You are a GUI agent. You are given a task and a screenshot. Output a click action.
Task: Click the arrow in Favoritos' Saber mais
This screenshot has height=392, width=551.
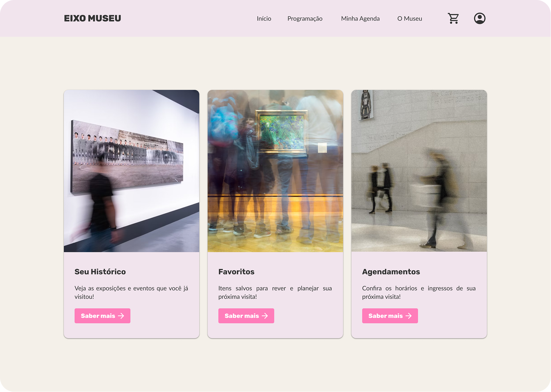265,316
